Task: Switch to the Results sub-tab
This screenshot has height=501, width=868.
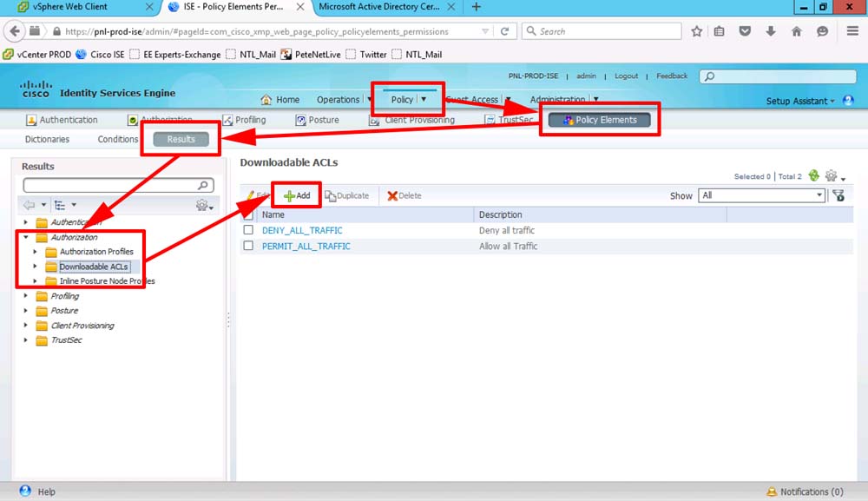Action: [181, 139]
